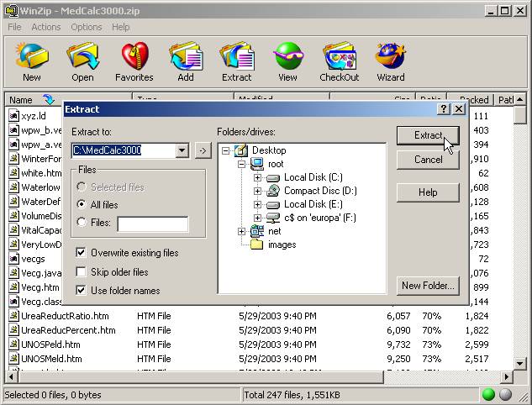532x405 pixels.
Task: Open Favorites from the toolbar
Action: [x=134, y=62]
